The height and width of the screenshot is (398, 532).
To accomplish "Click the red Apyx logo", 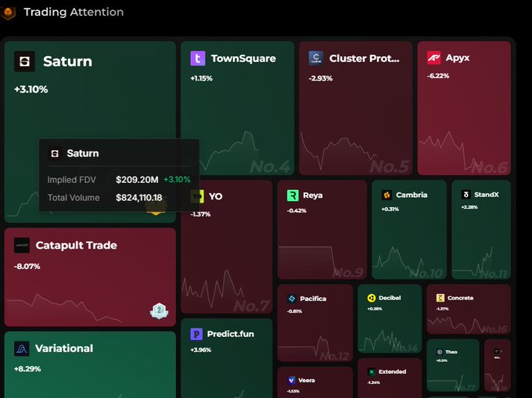I will (433, 58).
